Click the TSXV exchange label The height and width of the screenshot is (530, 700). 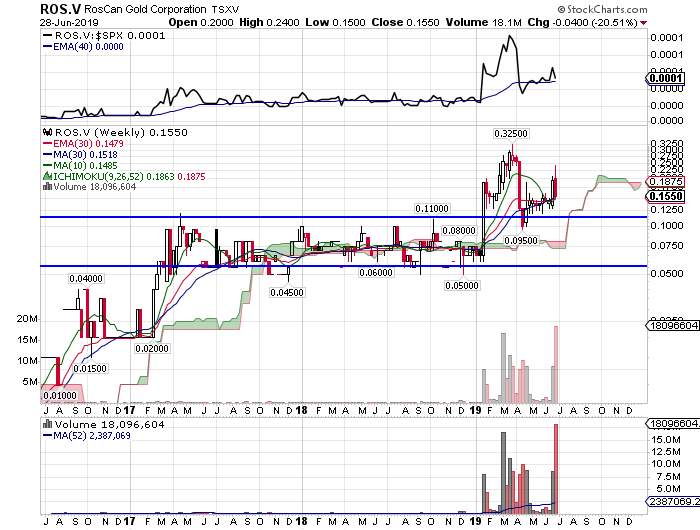point(225,9)
